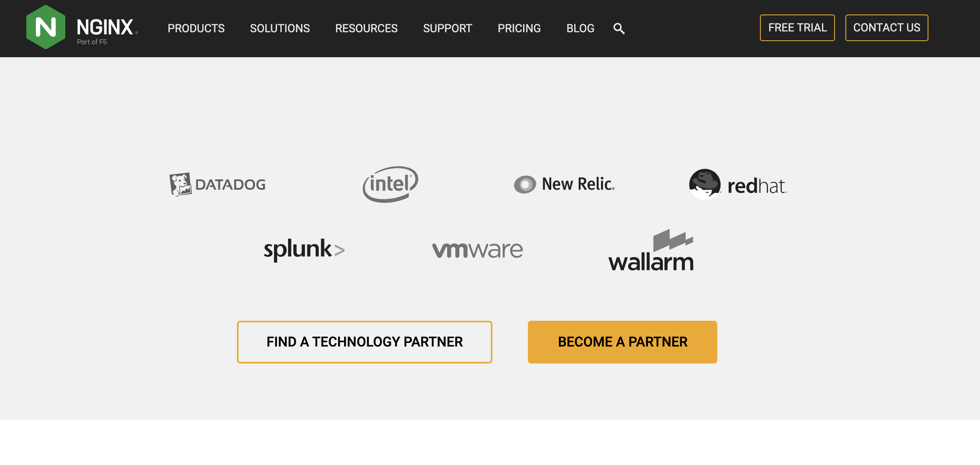Select the PRICING menu item

(x=519, y=28)
